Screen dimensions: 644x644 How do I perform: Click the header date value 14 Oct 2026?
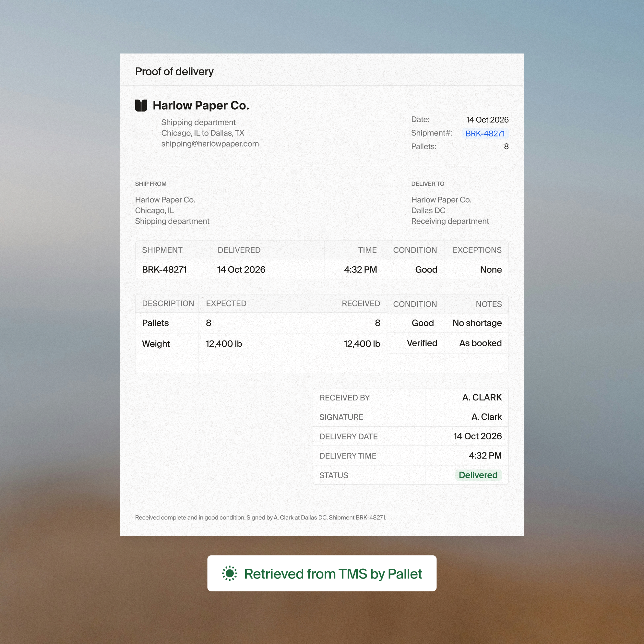coord(487,120)
